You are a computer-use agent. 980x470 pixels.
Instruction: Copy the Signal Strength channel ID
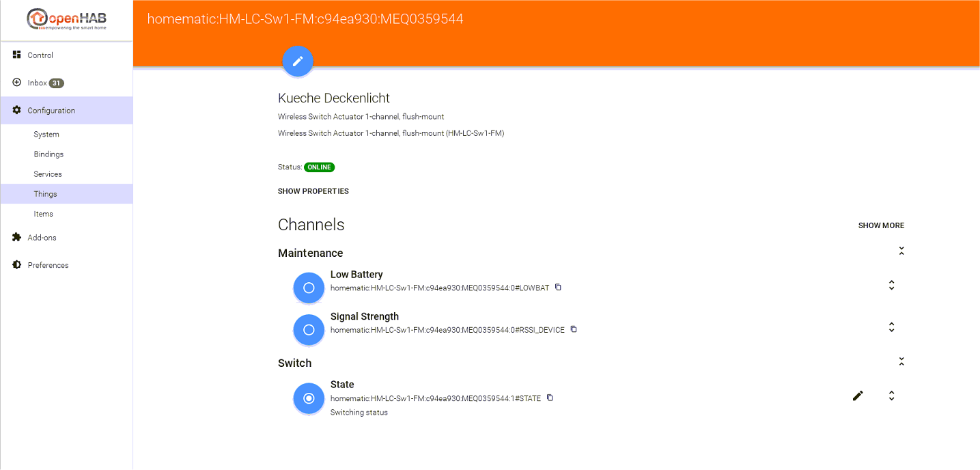(574, 329)
